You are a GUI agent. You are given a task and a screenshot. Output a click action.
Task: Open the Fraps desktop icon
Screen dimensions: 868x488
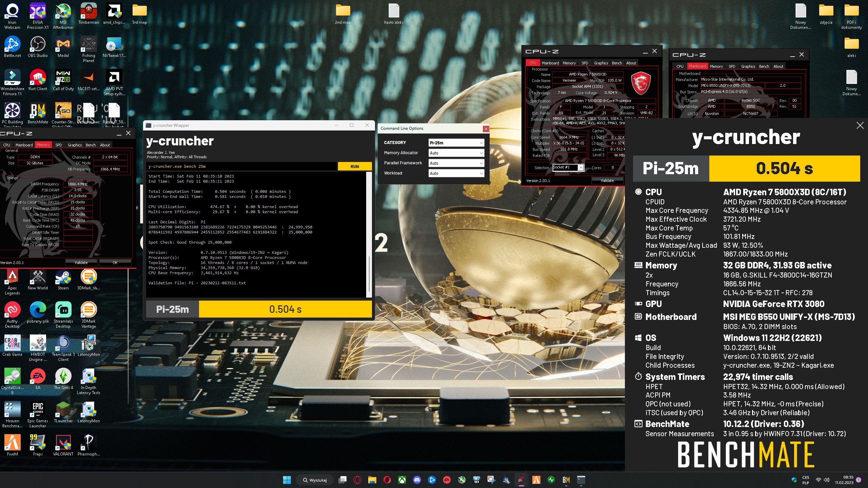38,445
